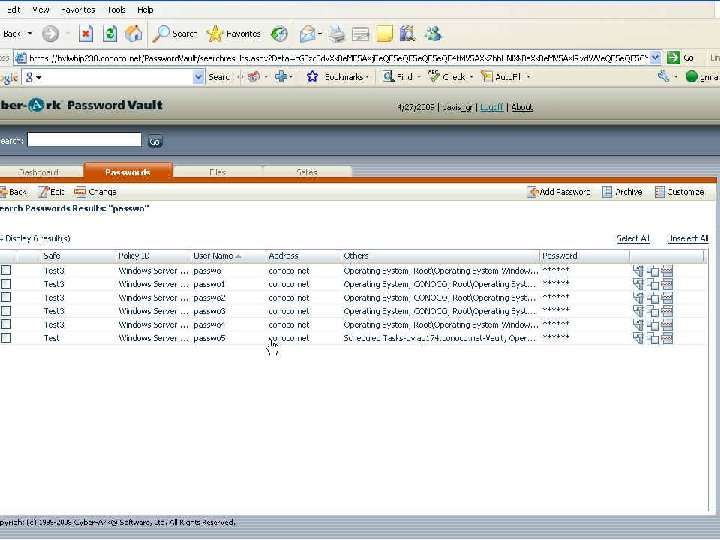Viewport: 720px width, 540px height.
Task: Expand the Google toolbar Check dropdown
Action: tap(471, 77)
